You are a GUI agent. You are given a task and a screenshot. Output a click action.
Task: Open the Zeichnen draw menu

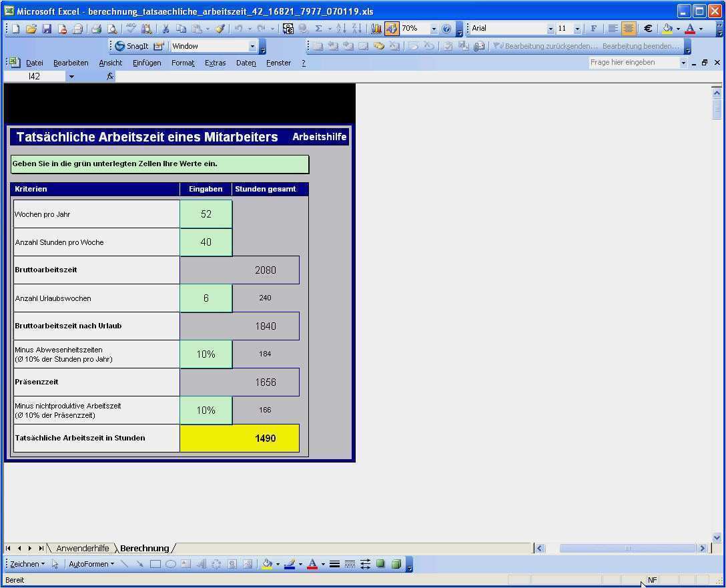27,564
